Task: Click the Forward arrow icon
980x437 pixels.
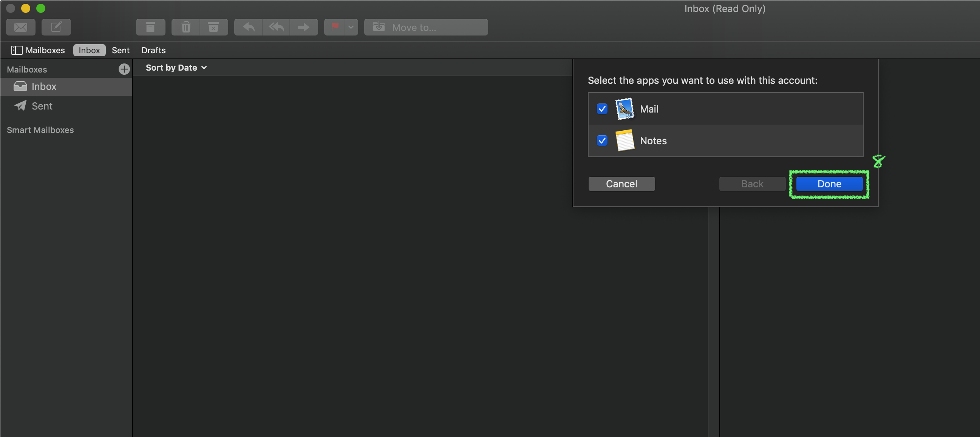Action: coord(304,27)
